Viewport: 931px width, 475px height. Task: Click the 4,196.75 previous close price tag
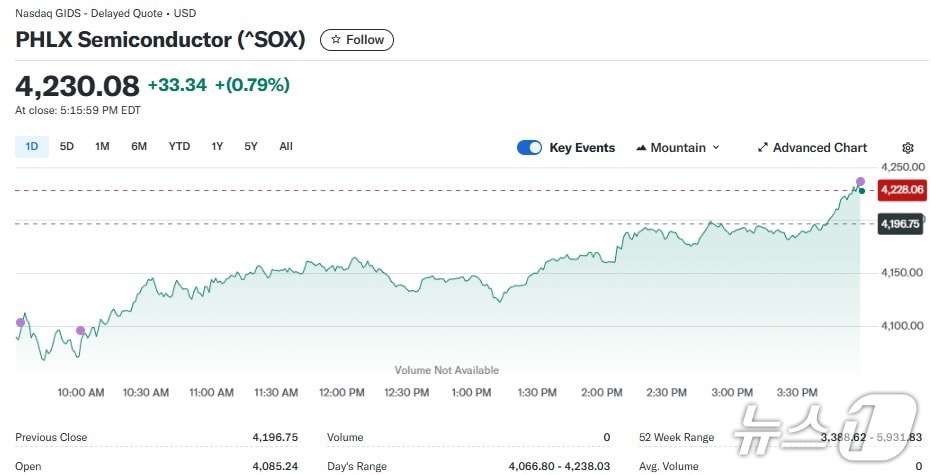[x=899, y=224]
